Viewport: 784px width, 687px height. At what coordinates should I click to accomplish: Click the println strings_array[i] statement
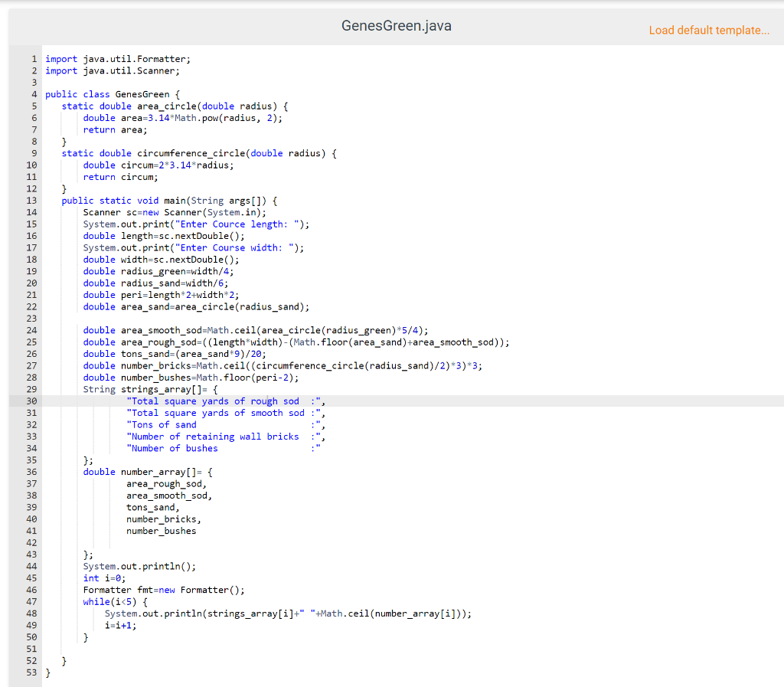click(x=288, y=613)
